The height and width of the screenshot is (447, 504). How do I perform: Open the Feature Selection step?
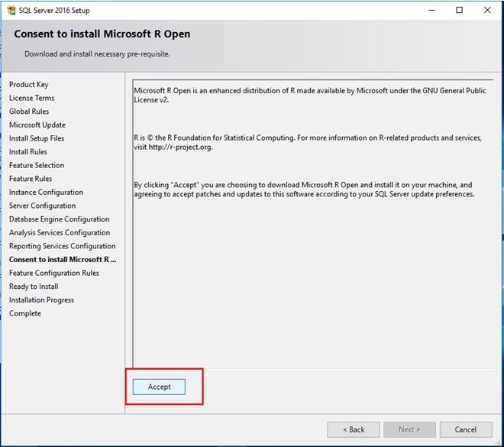(x=37, y=165)
